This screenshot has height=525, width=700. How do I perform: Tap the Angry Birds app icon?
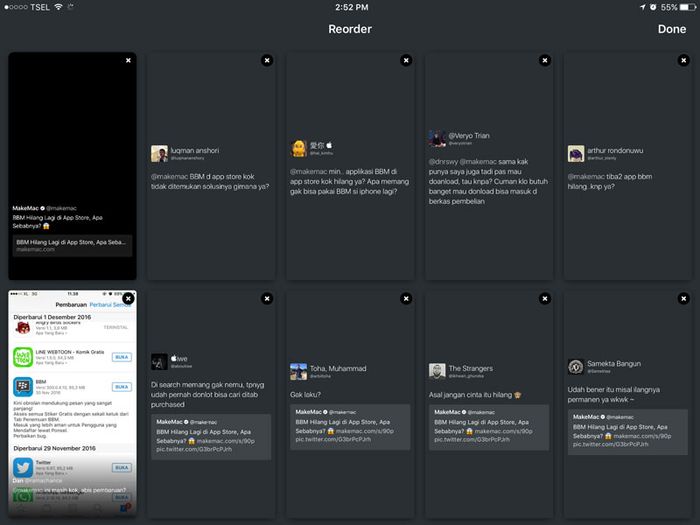(x=23, y=328)
